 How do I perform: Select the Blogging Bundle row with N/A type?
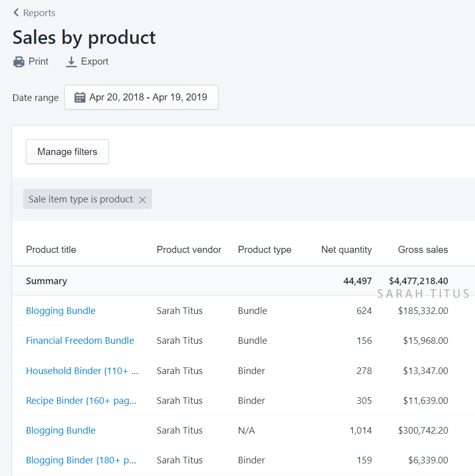61,430
